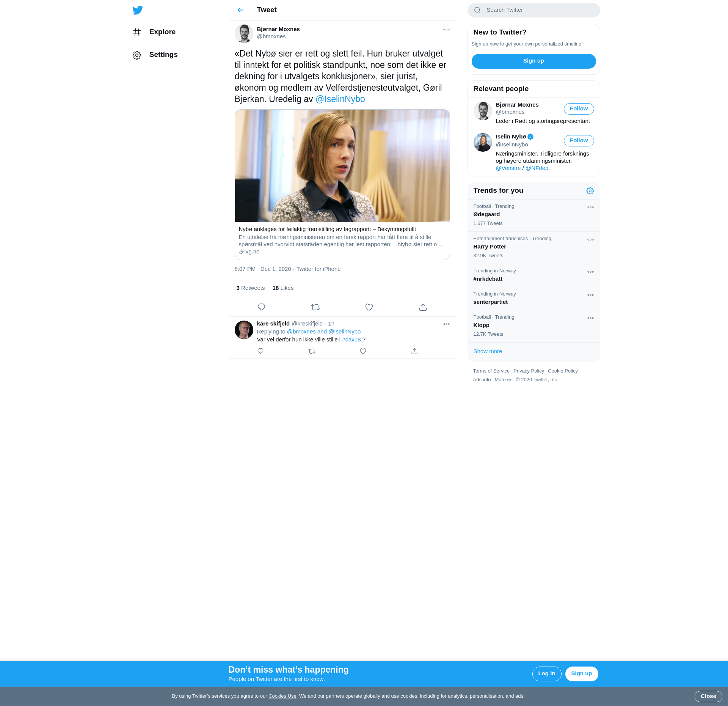The image size is (728, 706).
Task: Open the tweet timestamp 8:07 PM Dec 1, 2020
Action: click(x=262, y=269)
